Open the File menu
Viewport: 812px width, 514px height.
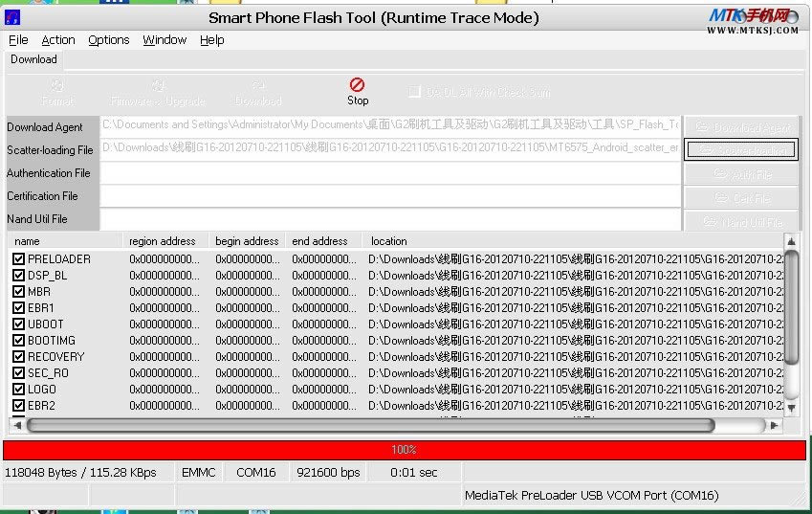18,40
